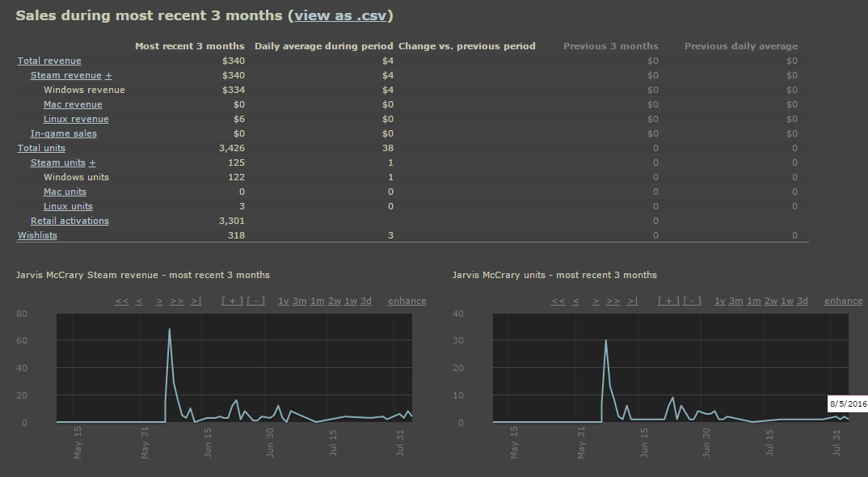
Task: Set units chart range to 2w
Action: (x=770, y=301)
